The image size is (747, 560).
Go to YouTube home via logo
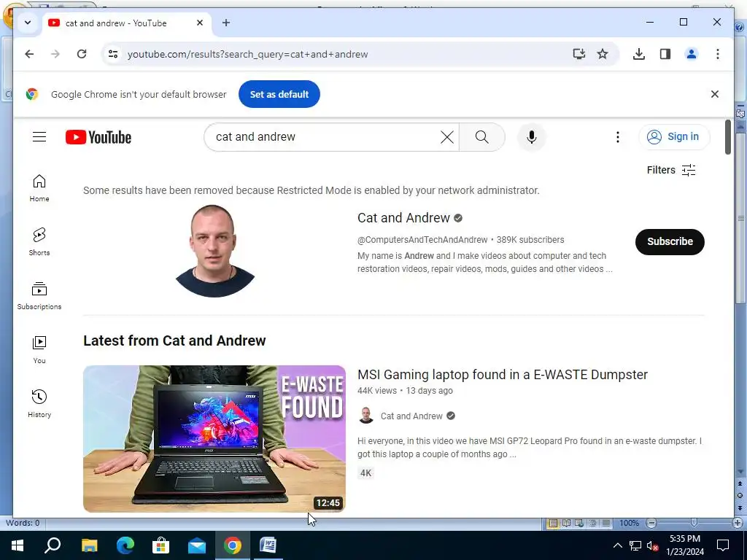pos(98,137)
